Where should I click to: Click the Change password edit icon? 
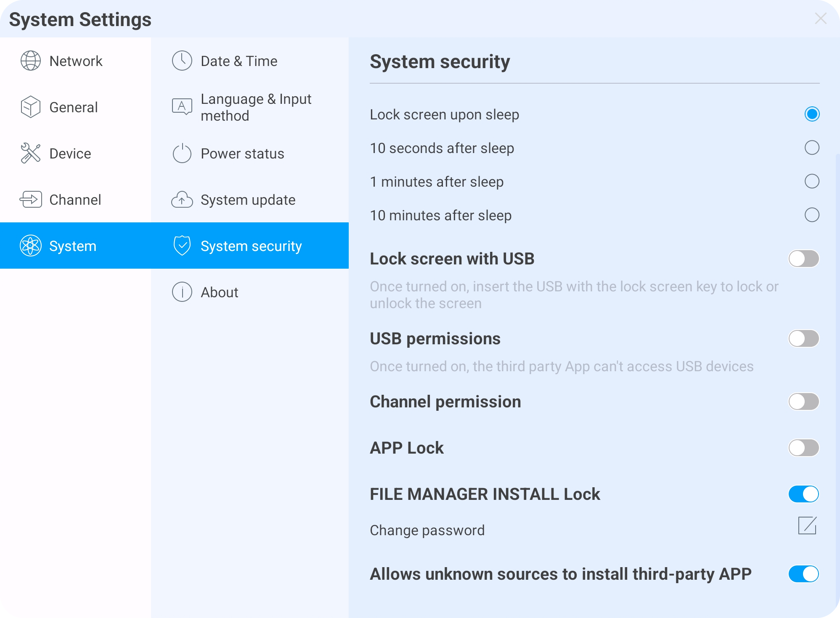pyautogui.click(x=807, y=526)
